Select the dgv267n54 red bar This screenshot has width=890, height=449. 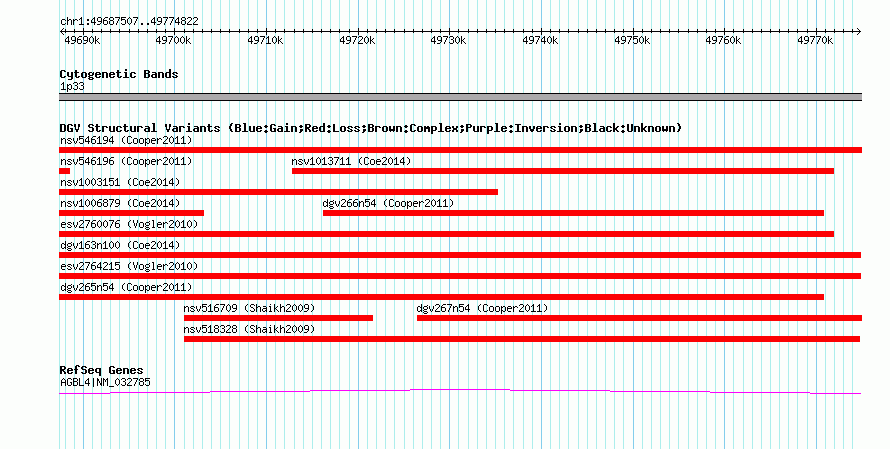coord(640,318)
